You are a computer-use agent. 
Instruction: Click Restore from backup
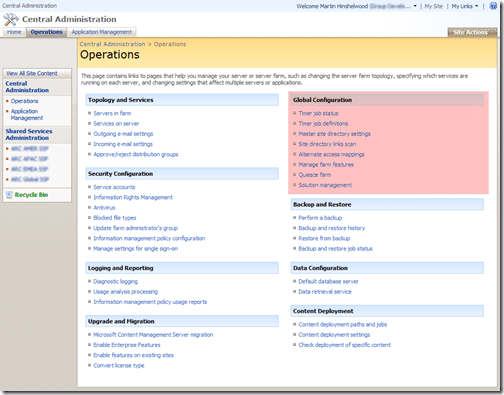324,239
